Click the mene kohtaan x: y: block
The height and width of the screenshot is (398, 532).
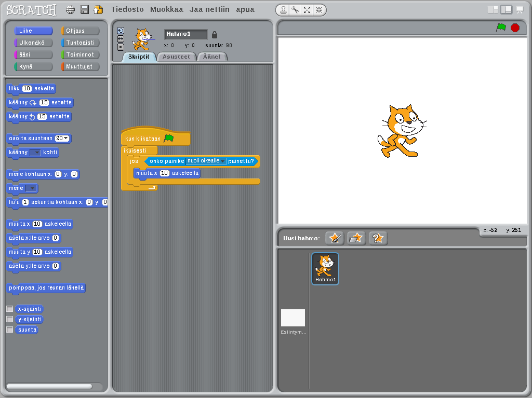(x=43, y=174)
